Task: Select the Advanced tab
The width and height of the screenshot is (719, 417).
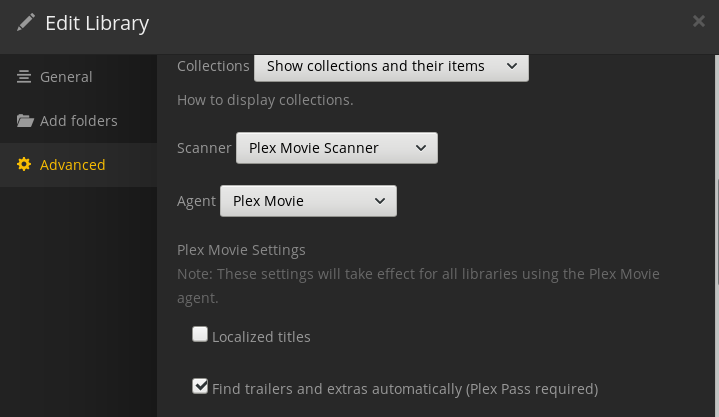Action: point(78,165)
